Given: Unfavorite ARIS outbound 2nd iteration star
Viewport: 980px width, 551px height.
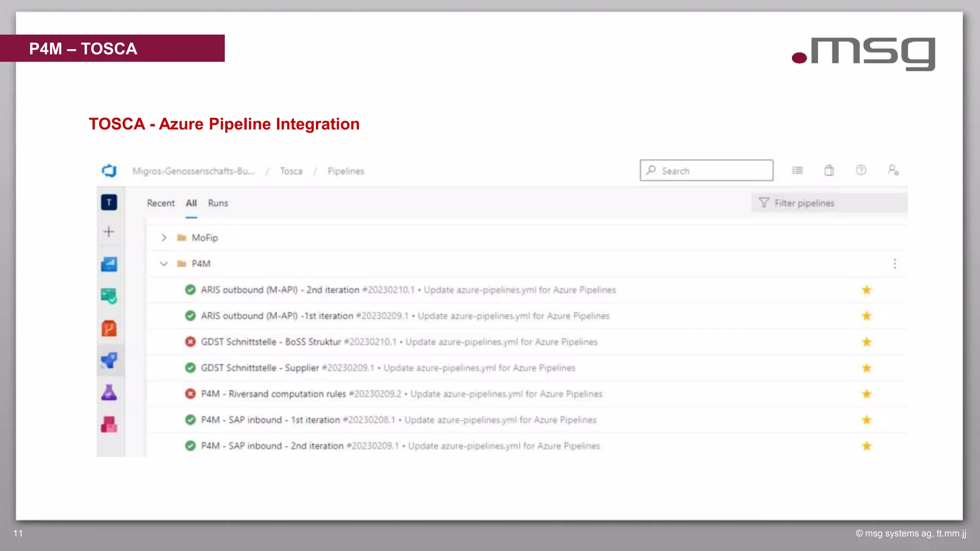Looking at the screenshot, I should pos(866,290).
